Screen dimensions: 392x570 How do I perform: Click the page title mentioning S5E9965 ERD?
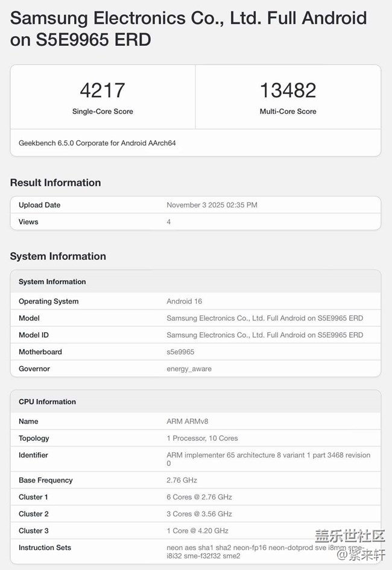(x=188, y=29)
